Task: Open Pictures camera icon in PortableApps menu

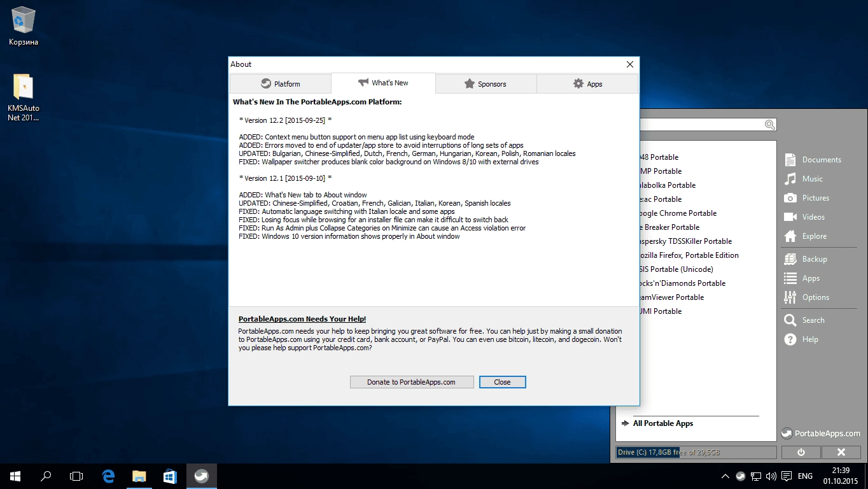Action: pos(790,197)
